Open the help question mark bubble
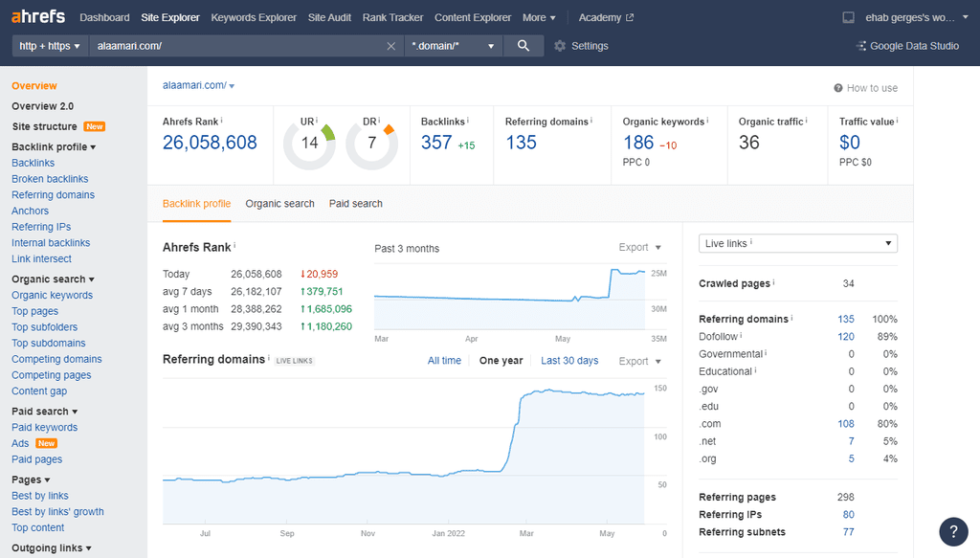980x558 pixels. [x=953, y=532]
